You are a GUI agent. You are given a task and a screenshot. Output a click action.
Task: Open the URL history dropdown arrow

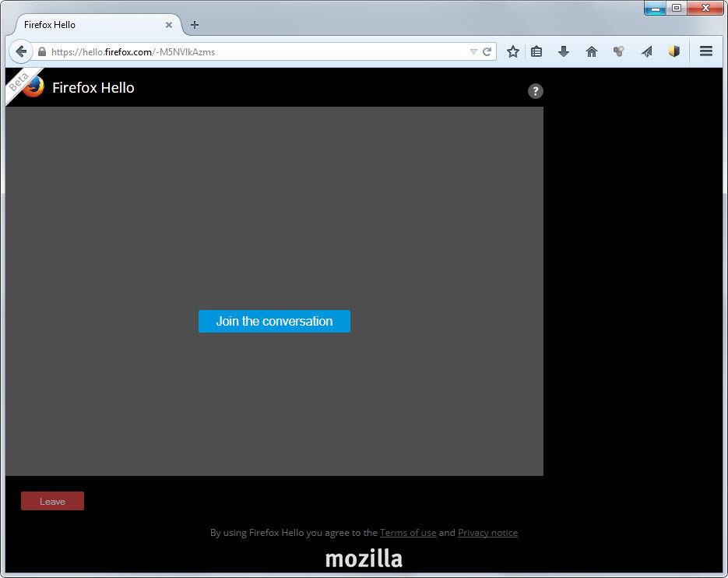(473, 51)
